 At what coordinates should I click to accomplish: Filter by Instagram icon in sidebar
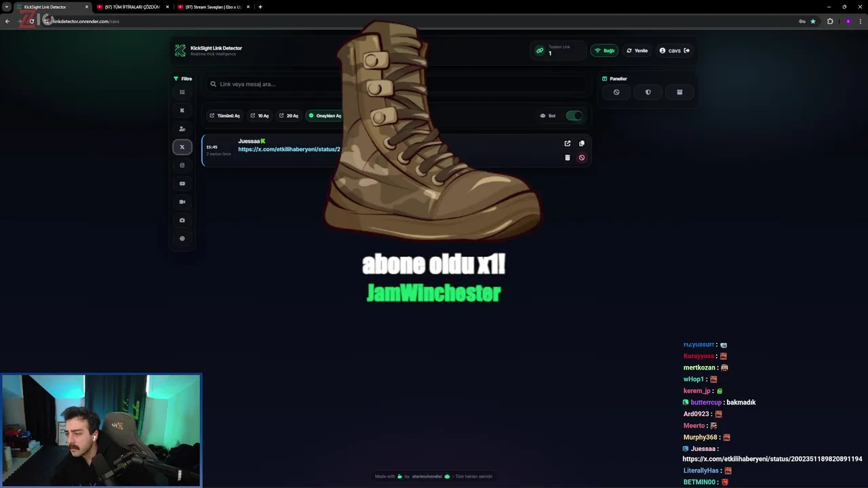click(182, 165)
